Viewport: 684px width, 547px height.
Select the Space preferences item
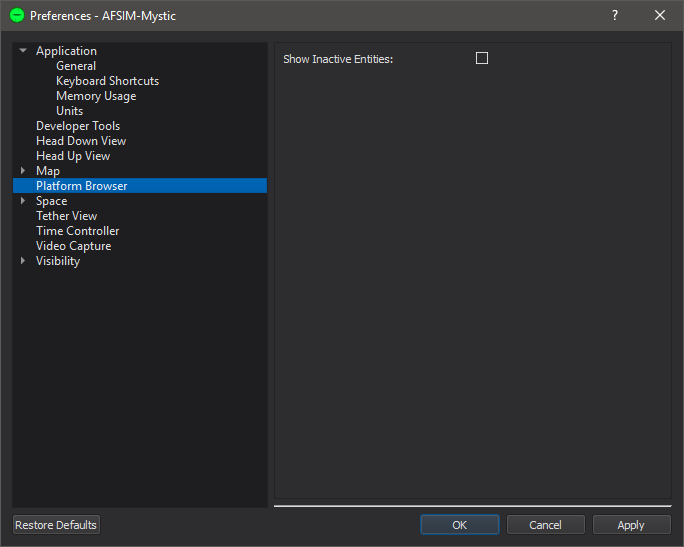click(x=51, y=201)
